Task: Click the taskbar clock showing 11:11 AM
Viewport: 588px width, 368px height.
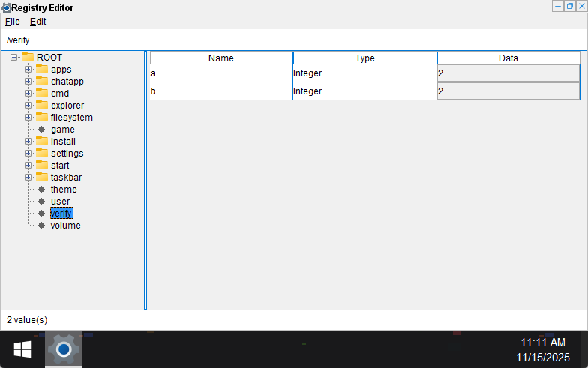Action: coord(543,343)
